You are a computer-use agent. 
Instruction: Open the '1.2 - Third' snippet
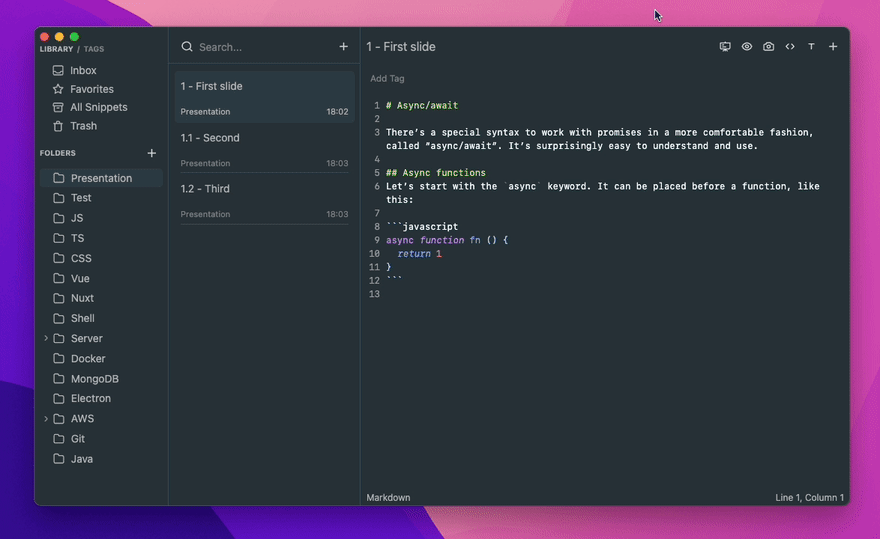tap(264, 201)
